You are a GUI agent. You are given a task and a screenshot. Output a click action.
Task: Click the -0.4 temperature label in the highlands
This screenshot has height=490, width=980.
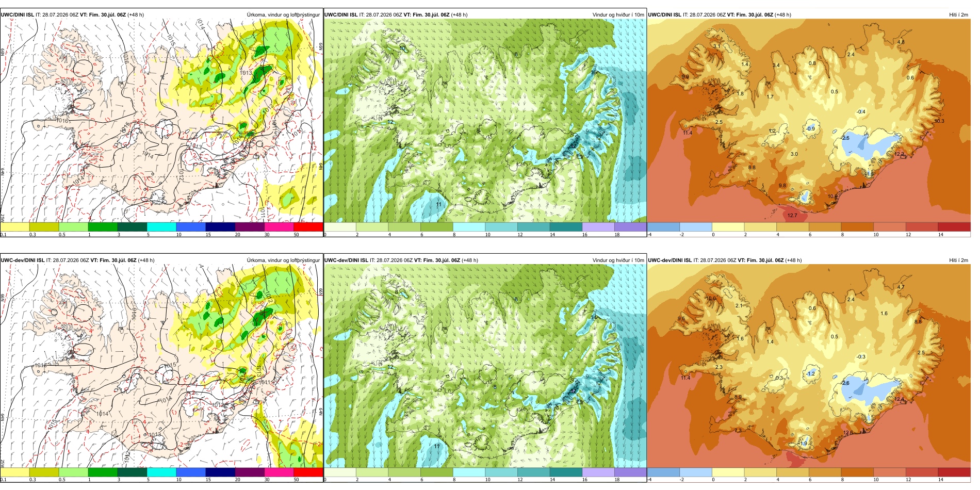[861, 112]
